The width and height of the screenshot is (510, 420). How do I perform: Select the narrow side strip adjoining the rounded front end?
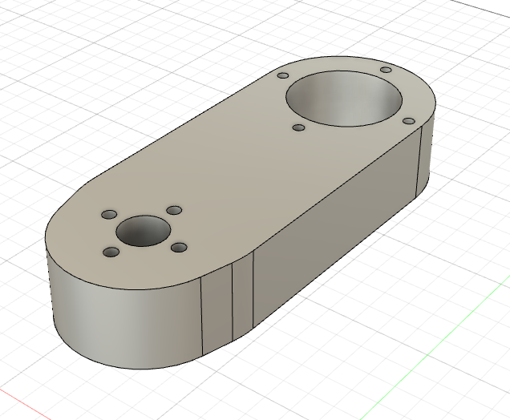tap(217, 309)
